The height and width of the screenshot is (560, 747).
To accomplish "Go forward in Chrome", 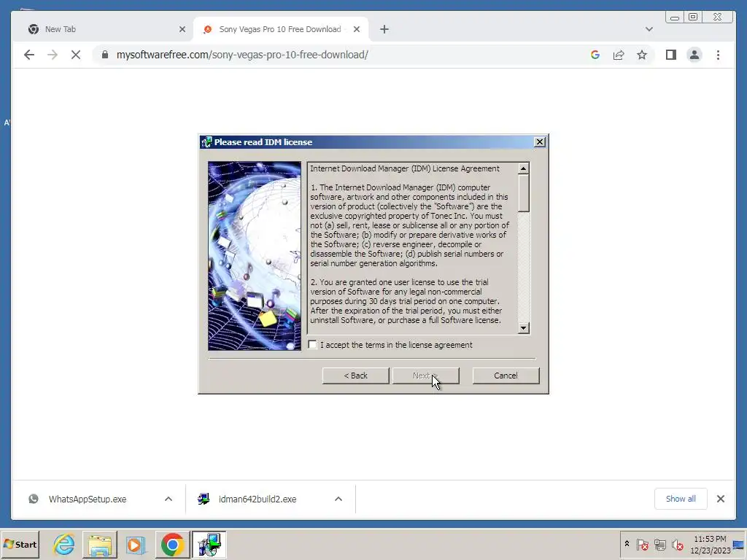I will coord(53,55).
